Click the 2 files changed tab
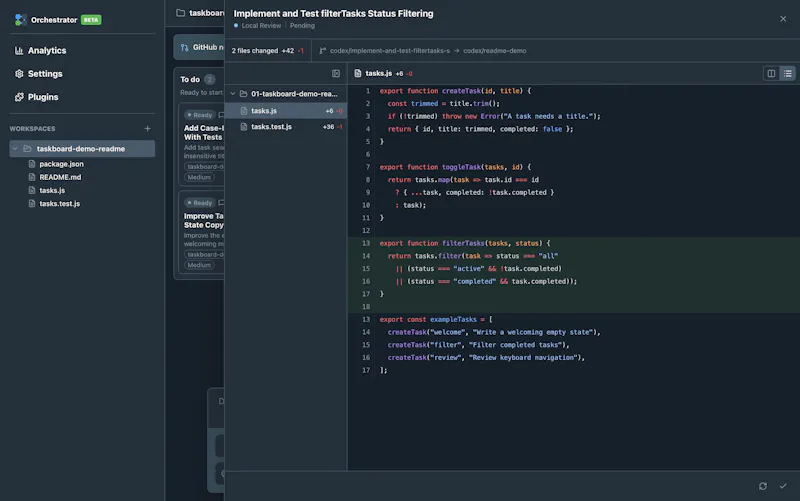This screenshot has width=800, height=501. tap(268, 51)
